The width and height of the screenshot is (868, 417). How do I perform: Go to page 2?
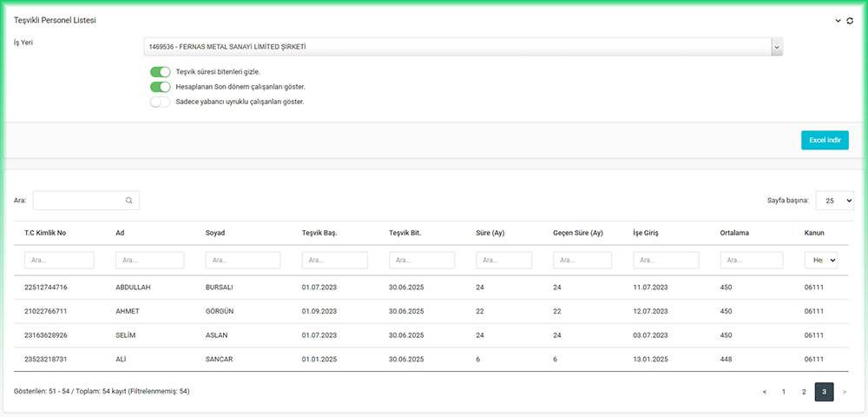(804, 393)
